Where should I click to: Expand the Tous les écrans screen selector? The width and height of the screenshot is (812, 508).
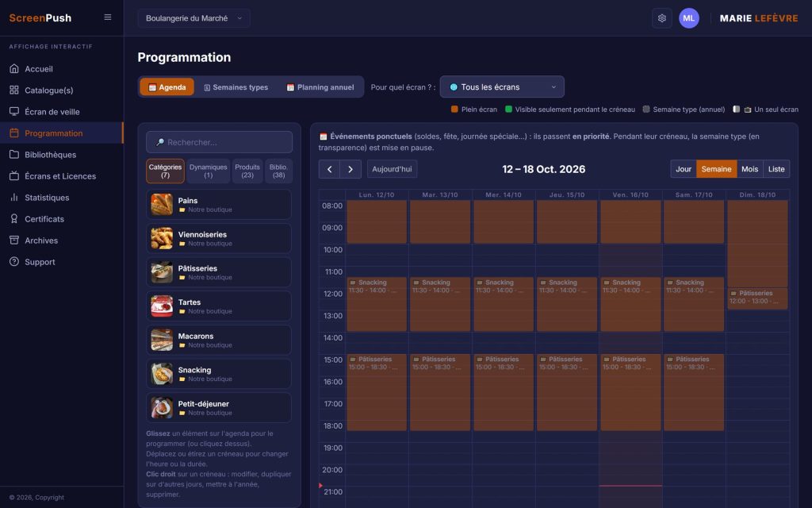tap(502, 87)
